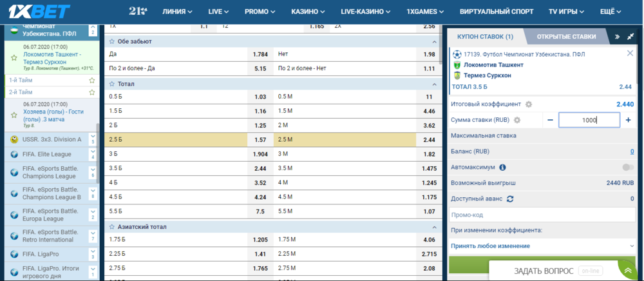The width and height of the screenshot is (644, 281).
Task: Collapse the Азиатский тотал section
Action: click(x=433, y=227)
